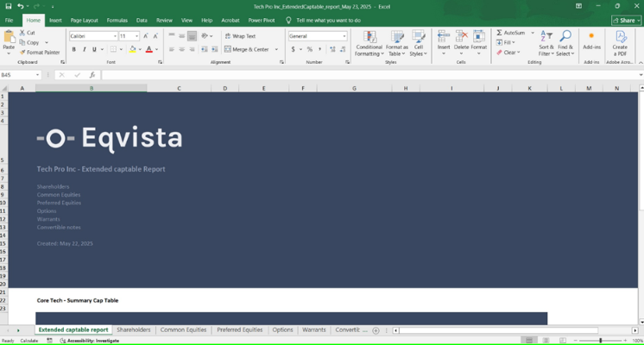Screen dimensions: 644x345
Task: Click the AutoSum button
Action: (x=510, y=33)
